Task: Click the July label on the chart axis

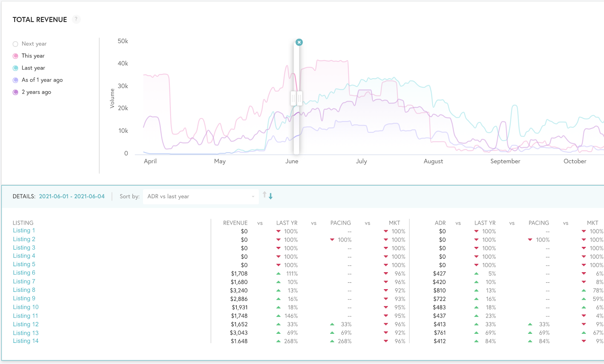Action: (361, 161)
